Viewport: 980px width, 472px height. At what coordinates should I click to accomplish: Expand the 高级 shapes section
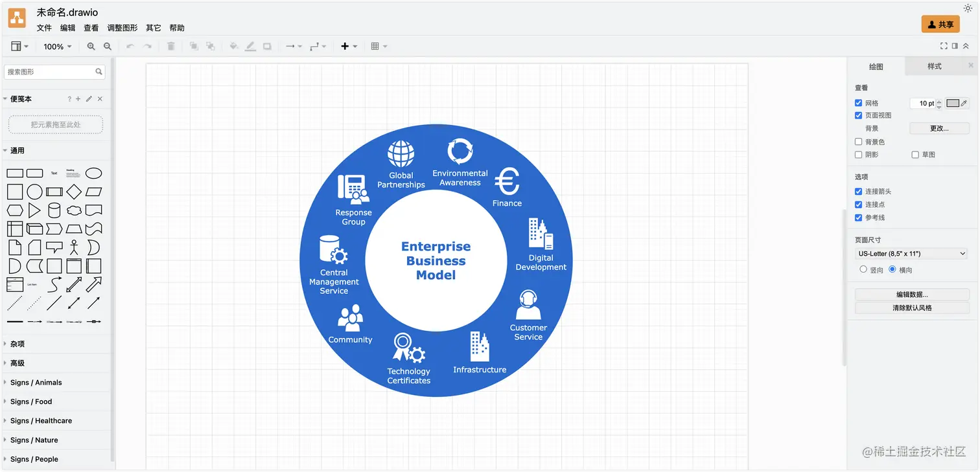pyautogui.click(x=56, y=363)
